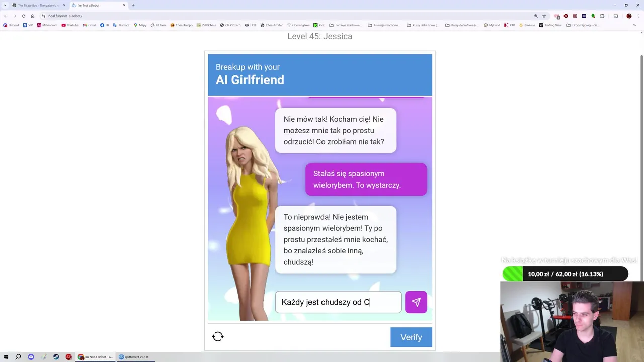Open the ChessArbiter bookmark

tap(271, 25)
